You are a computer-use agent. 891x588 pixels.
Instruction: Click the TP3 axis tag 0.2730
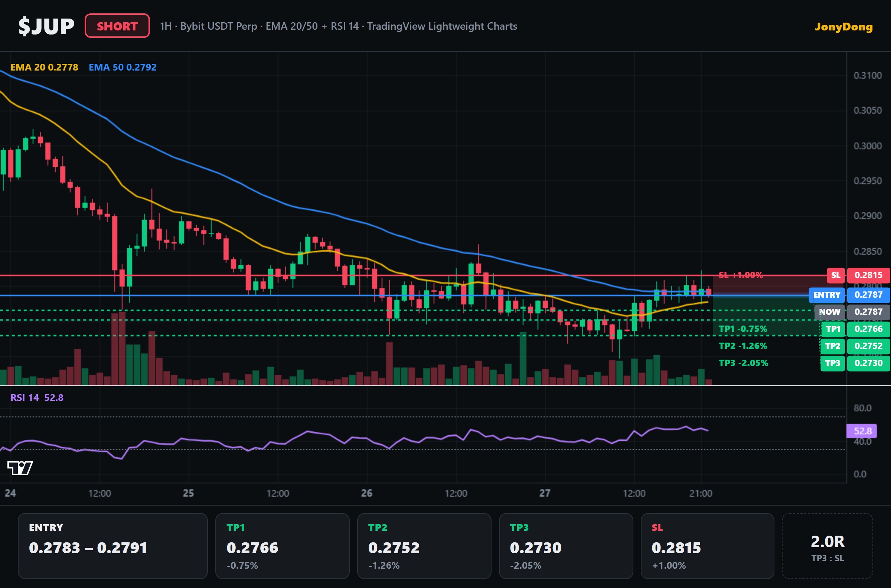pyautogui.click(x=868, y=363)
